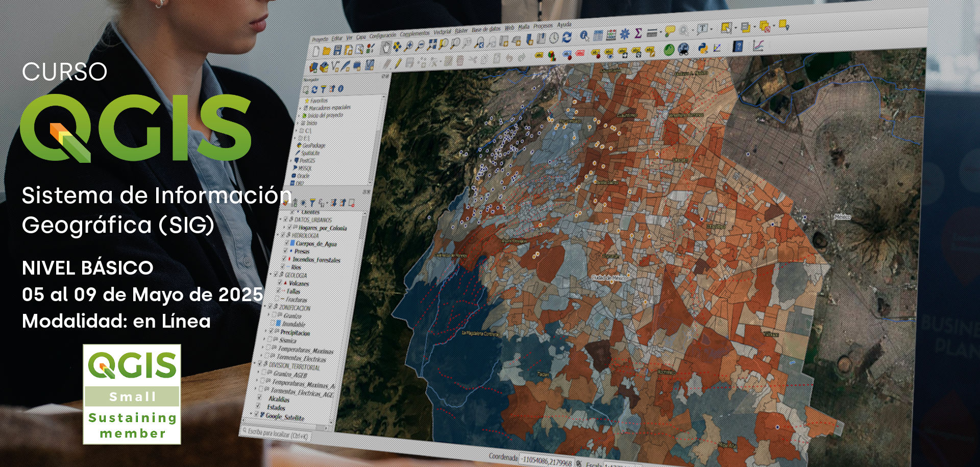Viewport: 980px width, 467px height.
Task: Click the New Project blank page icon
Action: click(x=315, y=51)
